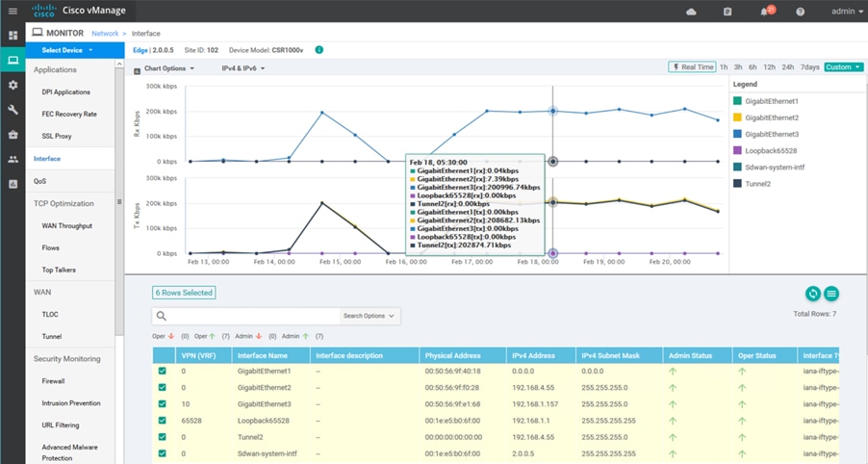This screenshot has height=464, width=868.
Task: Open the Custom time range dropdown
Action: (x=843, y=67)
